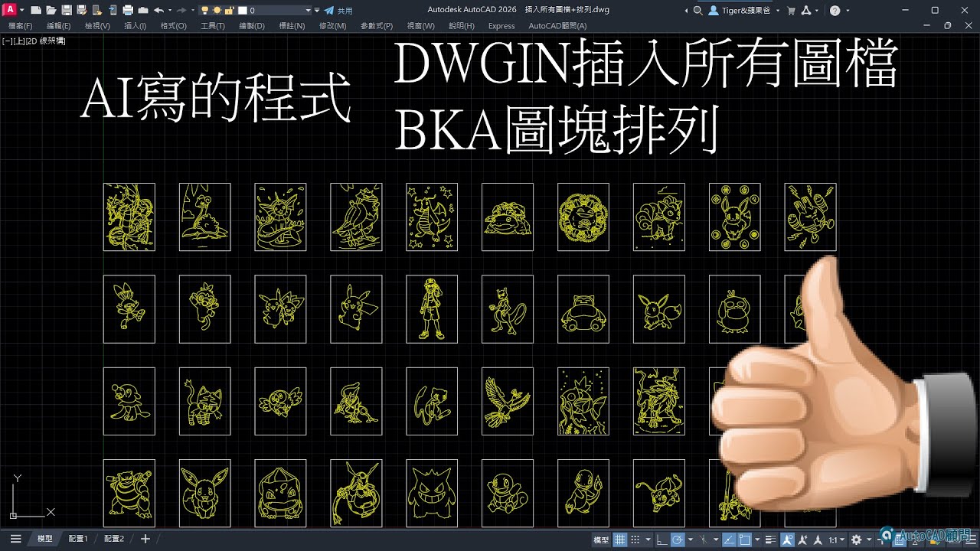Toggle 2D object snap square icon
Image resolution: width=980 pixels, height=551 pixels.
click(x=744, y=540)
